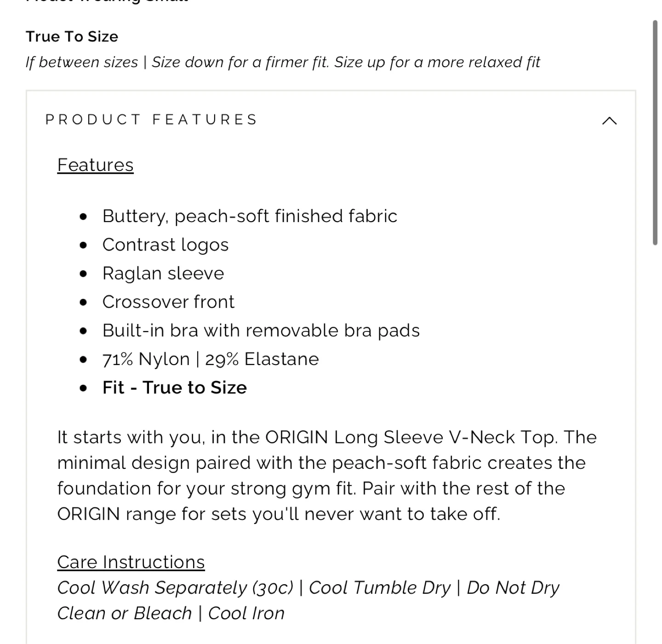Click the Contrast logos bullet item
662x644 pixels.
tap(165, 245)
